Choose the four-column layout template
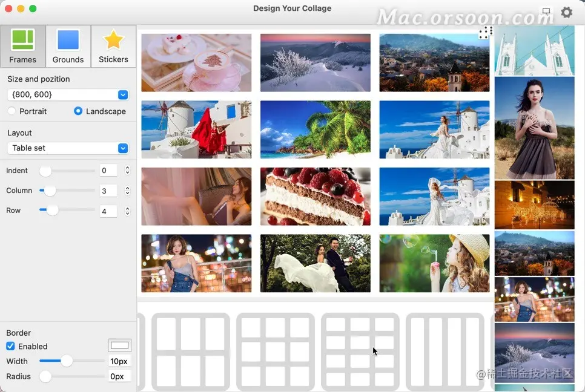This screenshot has width=585, height=392. click(x=445, y=351)
